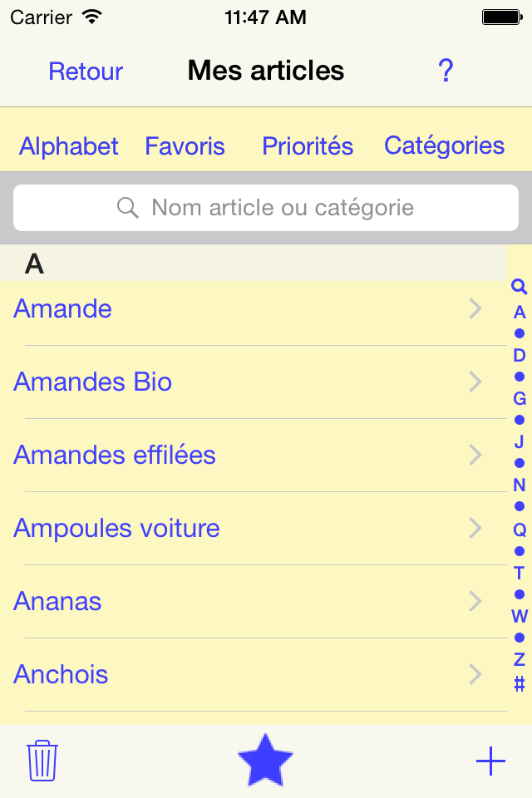Switch to the Favoris tab
The image size is (532, 798).
tap(185, 146)
